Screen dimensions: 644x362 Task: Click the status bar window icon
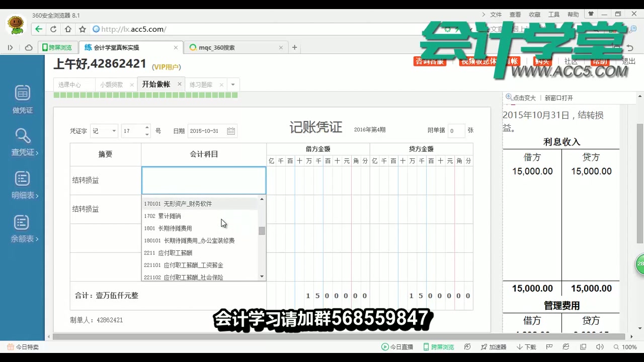583,347
